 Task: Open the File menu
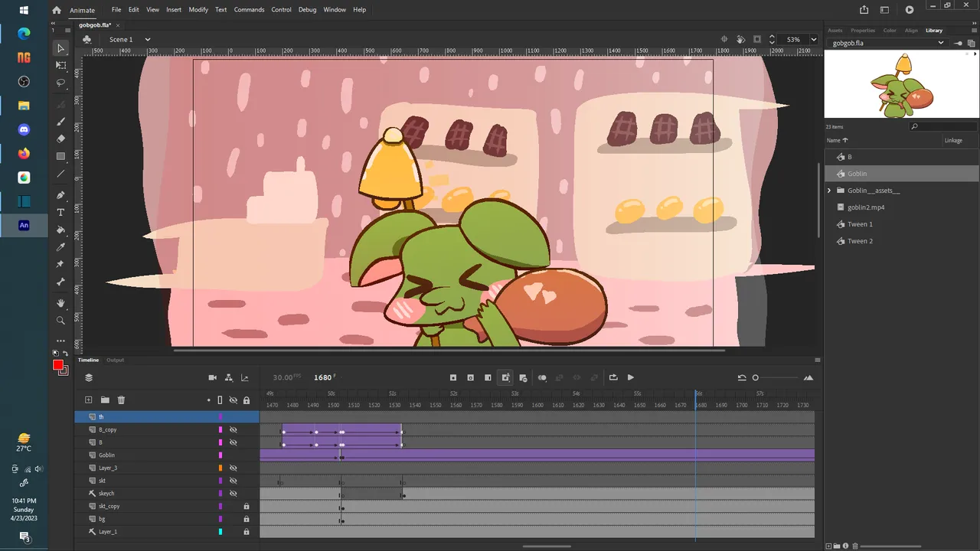116,10
